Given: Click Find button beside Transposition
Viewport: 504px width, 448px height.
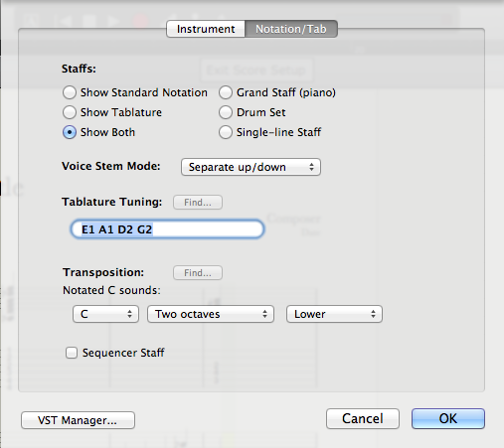Looking at the screenshot, I should 198,273.
